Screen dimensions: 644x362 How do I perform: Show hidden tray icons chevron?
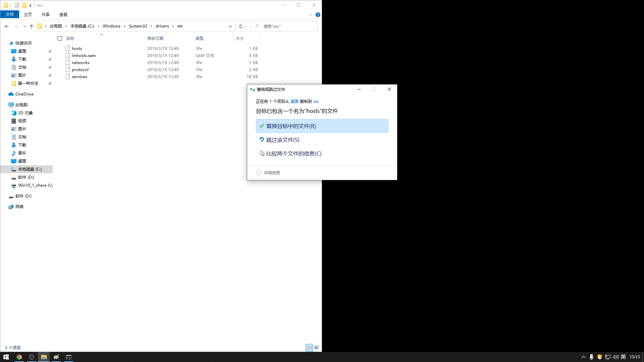(584, 357)
